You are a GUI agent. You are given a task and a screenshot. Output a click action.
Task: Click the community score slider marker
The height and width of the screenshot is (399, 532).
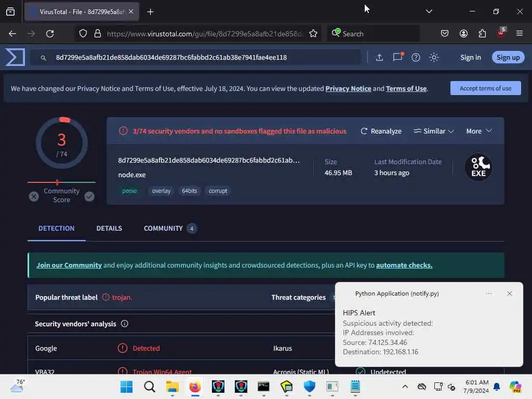pyautogui.click(x=57, y=182)
